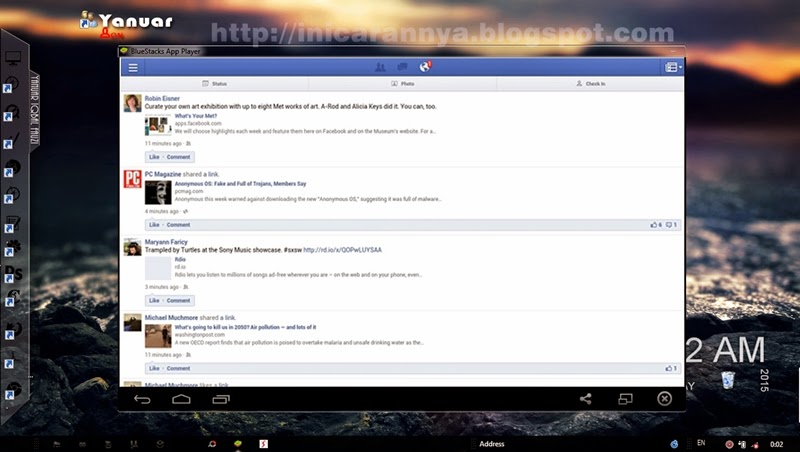Click the air pollution article thumbnail
The height and width of the screenshot is (452, 800).
[158, 336]
